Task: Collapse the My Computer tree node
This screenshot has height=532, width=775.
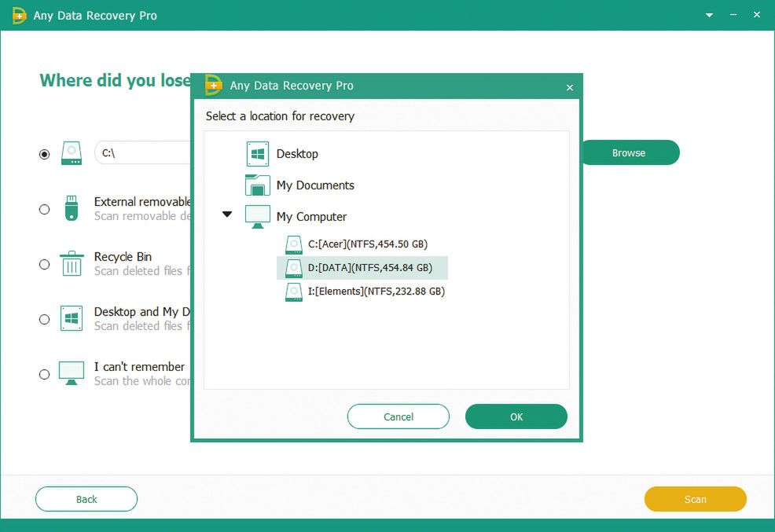Action: click(227, 215)
